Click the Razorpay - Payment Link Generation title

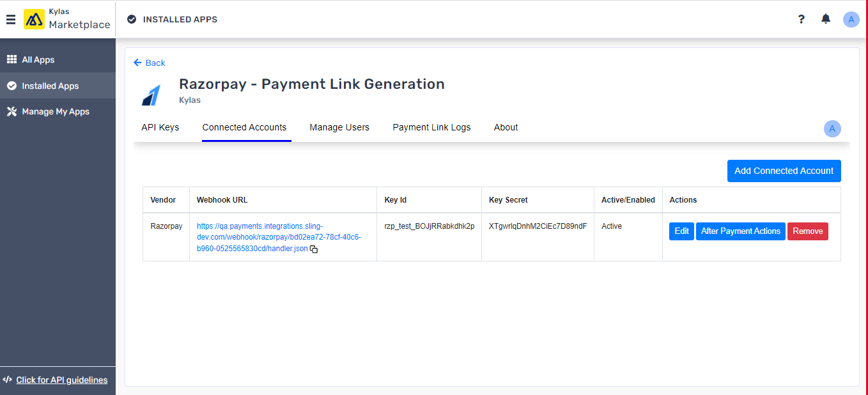coord(312,84)
